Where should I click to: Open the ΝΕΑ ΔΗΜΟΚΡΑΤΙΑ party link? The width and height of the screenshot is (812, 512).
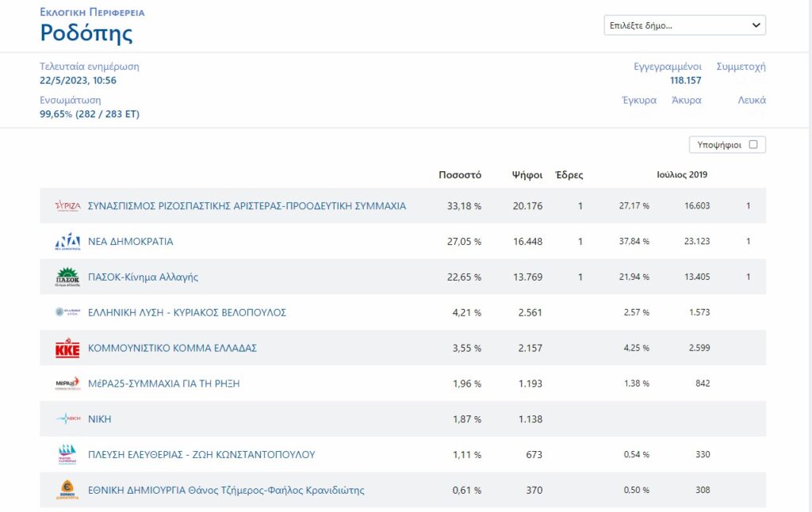click(x=130, y=242)
